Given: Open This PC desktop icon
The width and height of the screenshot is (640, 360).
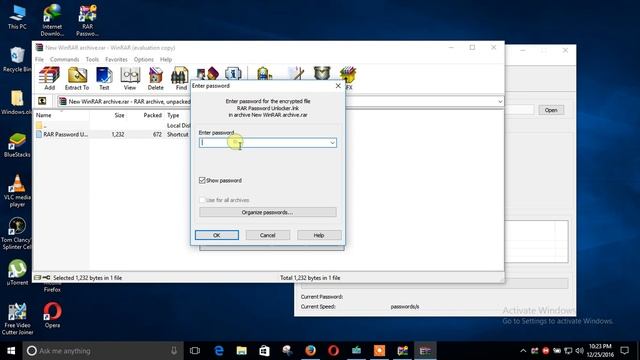Looking at the screenshot, I should pos(17,17).
